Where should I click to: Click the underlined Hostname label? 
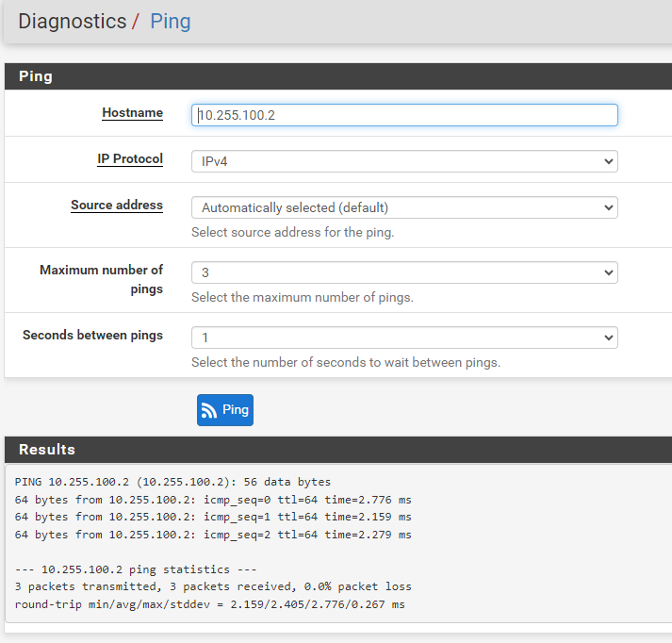(132, 113)
